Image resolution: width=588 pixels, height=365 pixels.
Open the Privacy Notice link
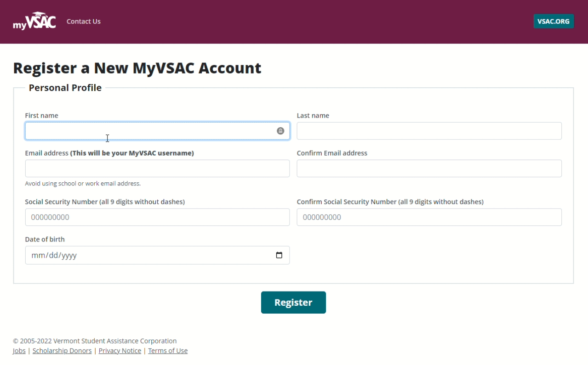point(120,351)
